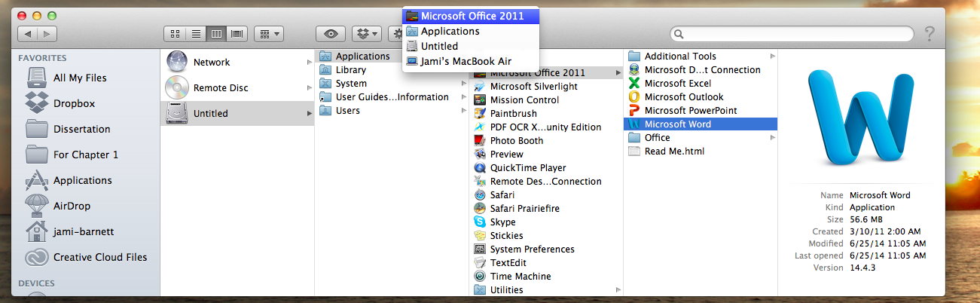Click the Quick Look eye button
Image resolution: width=980 pixels, height=303 pixels.
pos(330,34)
